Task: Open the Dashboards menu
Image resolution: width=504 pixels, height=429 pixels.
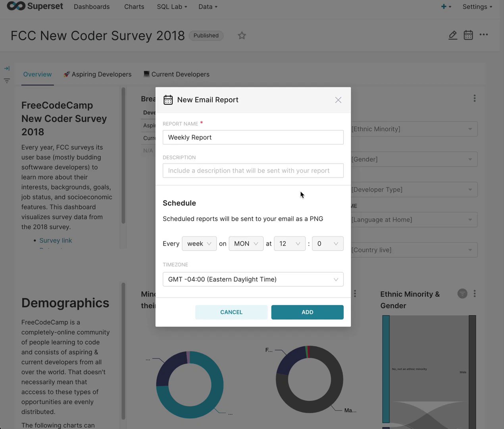Action: [x=92, y=7]
